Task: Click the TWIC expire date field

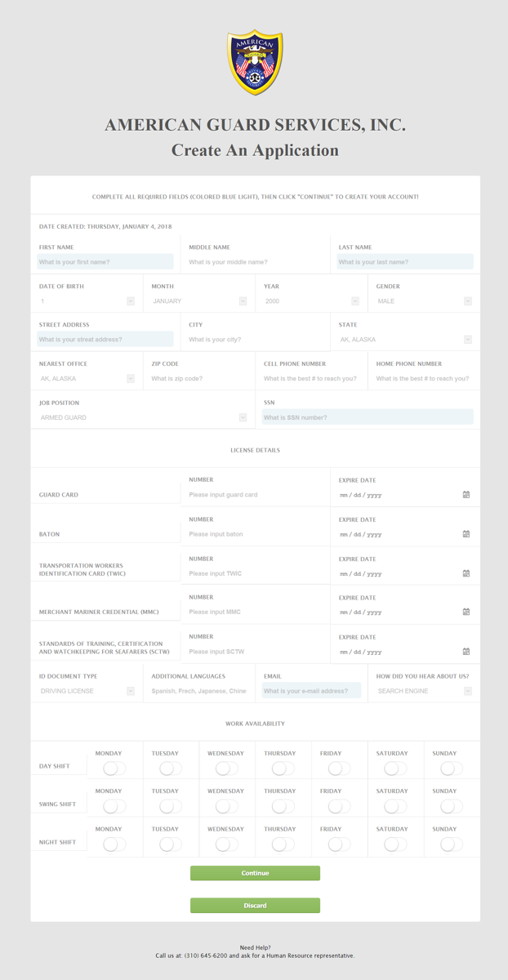Action: (405, 573)
